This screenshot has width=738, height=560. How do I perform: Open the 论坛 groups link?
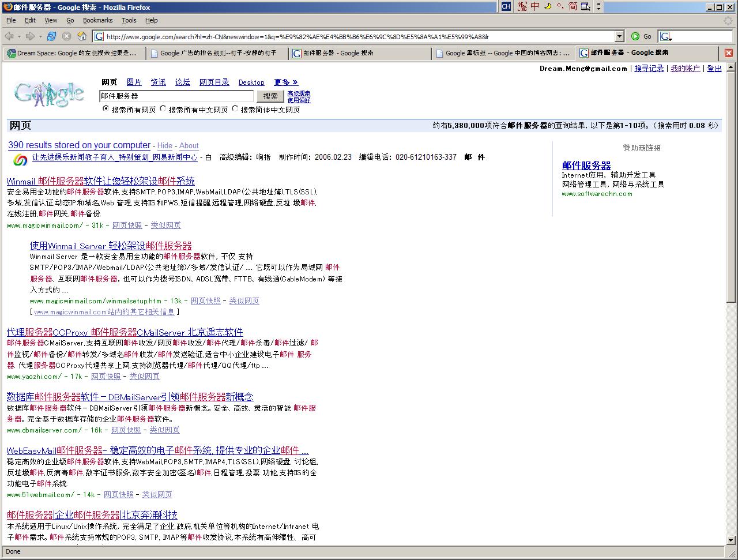[x=182, y=82]
